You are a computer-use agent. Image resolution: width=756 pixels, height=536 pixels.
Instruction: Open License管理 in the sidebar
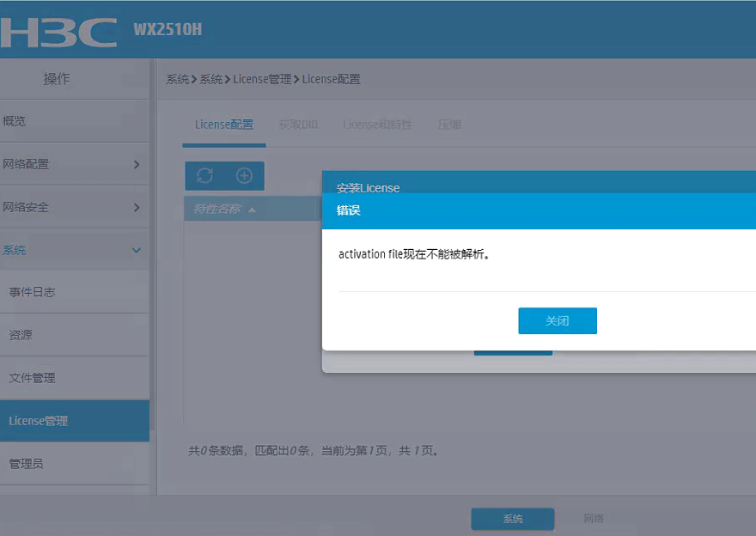pos(75,420)
